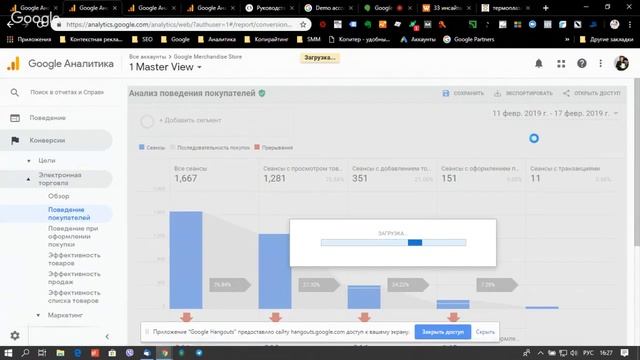
Task: Click the Google Analytics logo
Action: tap(13, 64)
